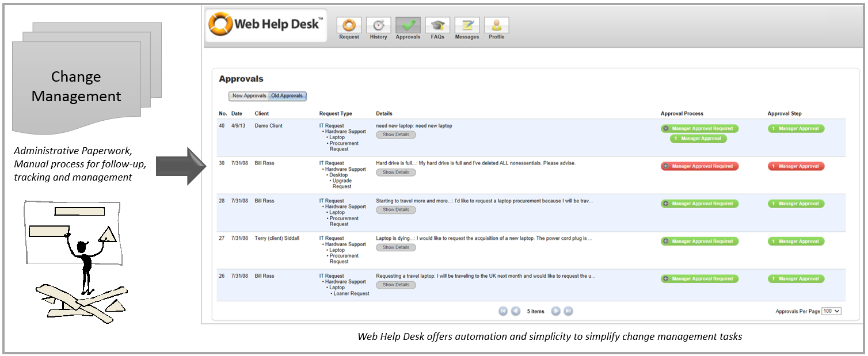The width and height of the screenshot is (868, 356).
Task: Open the Approvals Per Page dropdown
Action: (x=832, y=311)
